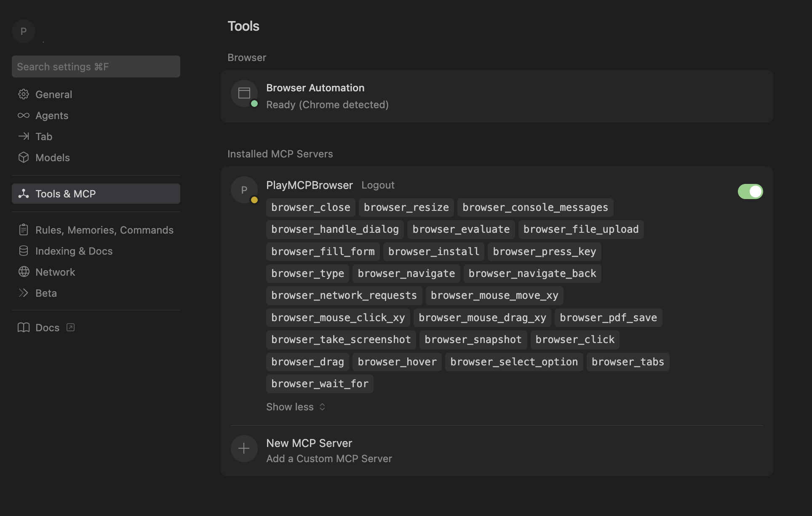Select the Agents infinity icon
Screen dimensions: 812x516
pyautogui.click(x=24, y=115)
